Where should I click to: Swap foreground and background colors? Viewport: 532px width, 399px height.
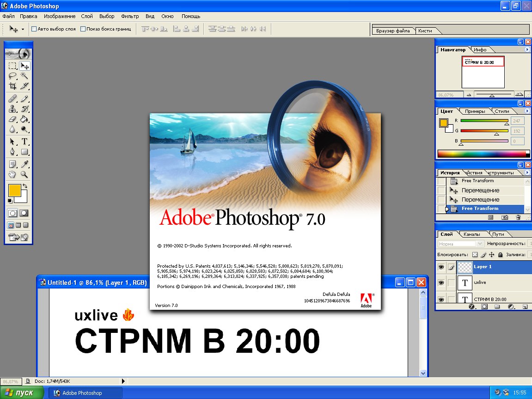coord(25,186)
